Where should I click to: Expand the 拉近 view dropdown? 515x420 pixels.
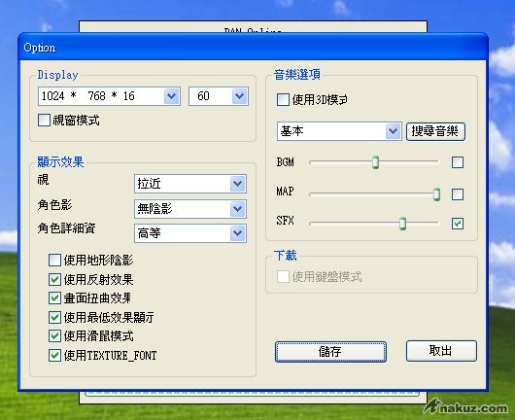pos(190,184)
